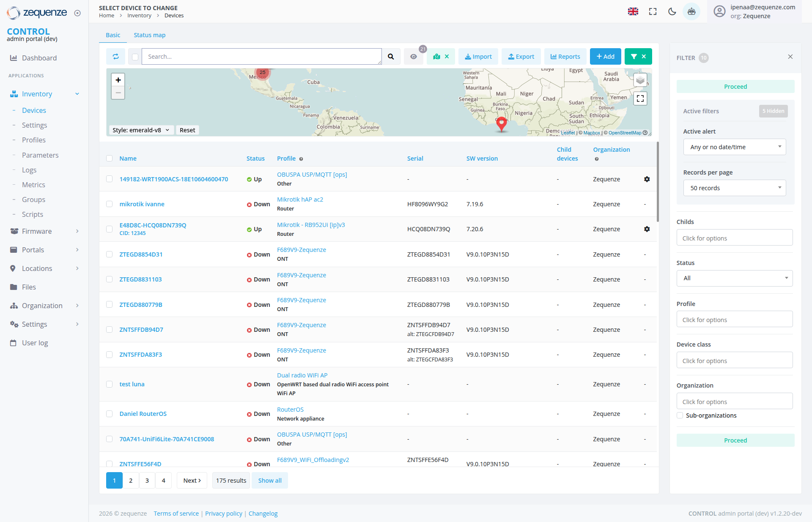The width and height of the screenshot is (812, 522).
Task: Open Profiles in Inventory submenu
Action: tap(33, 140)
